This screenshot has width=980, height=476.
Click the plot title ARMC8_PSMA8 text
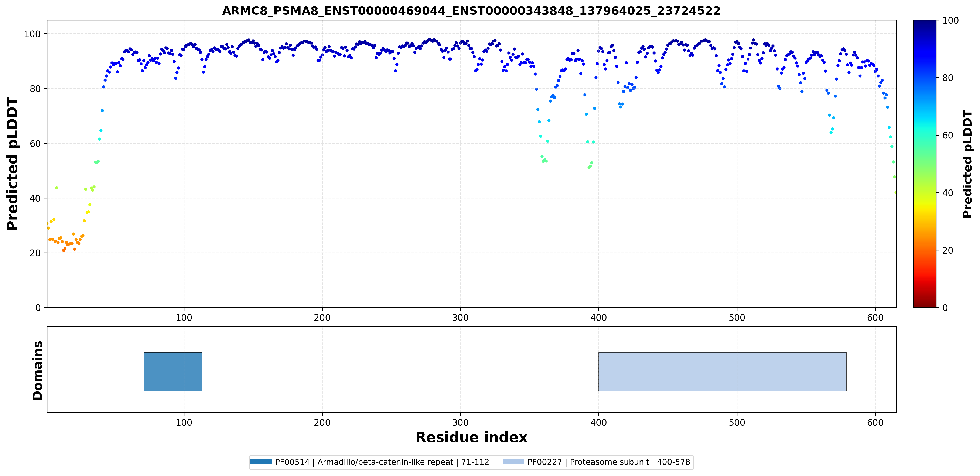[471, 11]
